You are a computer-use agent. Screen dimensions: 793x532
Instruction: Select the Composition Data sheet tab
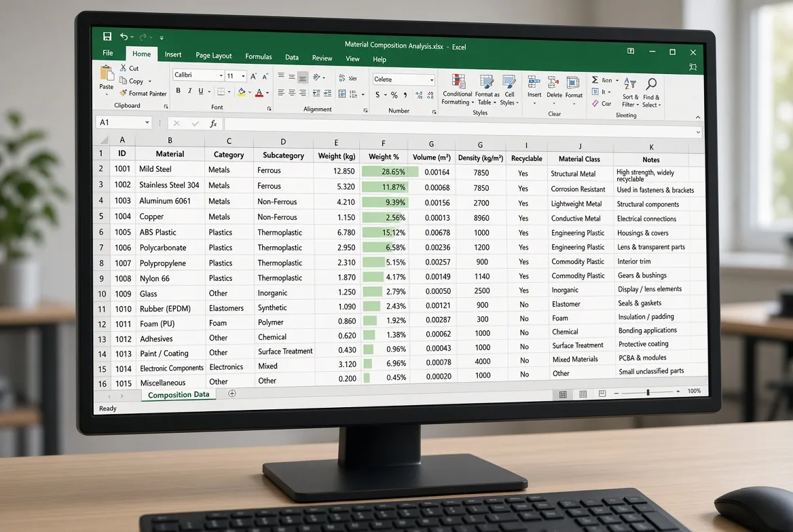179,395
